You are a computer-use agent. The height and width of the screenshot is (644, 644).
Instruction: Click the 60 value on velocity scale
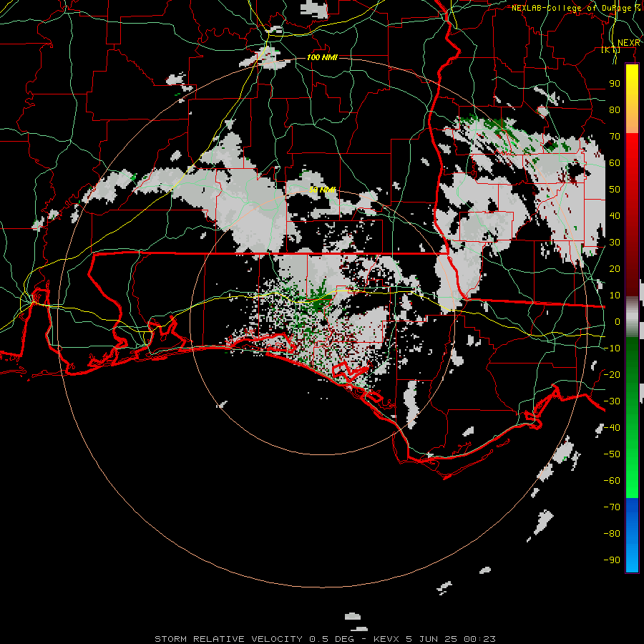pos(615,163)
